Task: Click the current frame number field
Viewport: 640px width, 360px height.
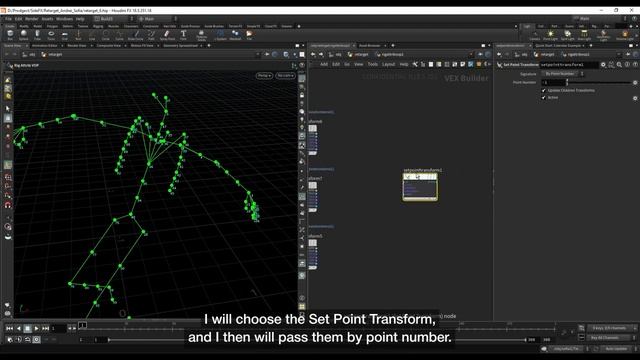Action: pos(58,328)
